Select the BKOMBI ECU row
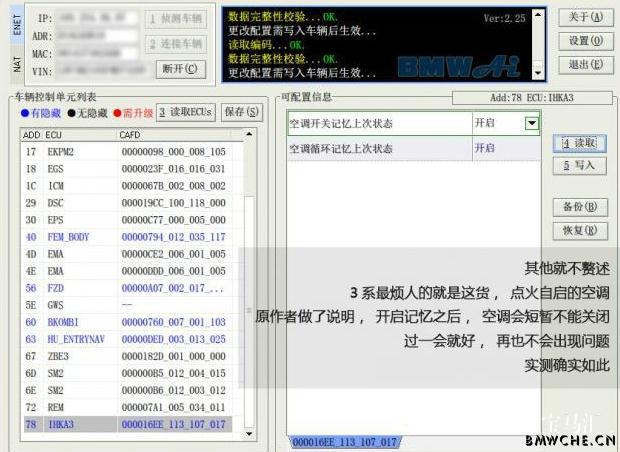Screen dimensions: 620x452 [130, 322]
